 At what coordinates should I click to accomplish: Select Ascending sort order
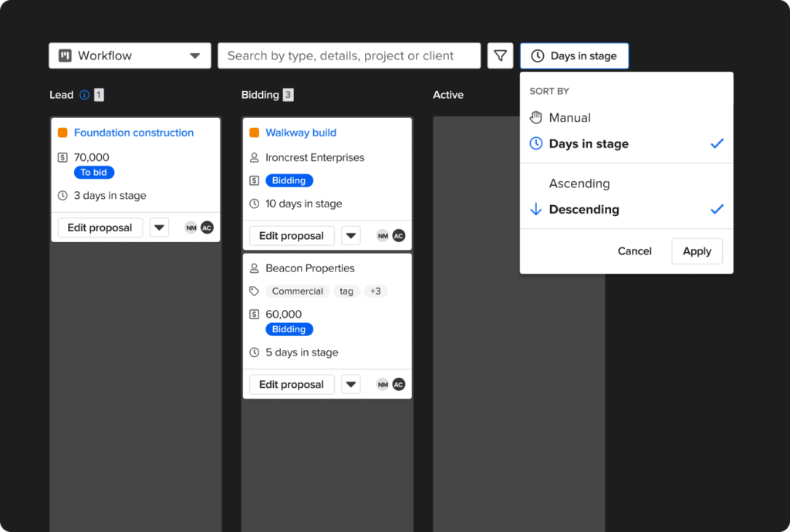(579, 184)
